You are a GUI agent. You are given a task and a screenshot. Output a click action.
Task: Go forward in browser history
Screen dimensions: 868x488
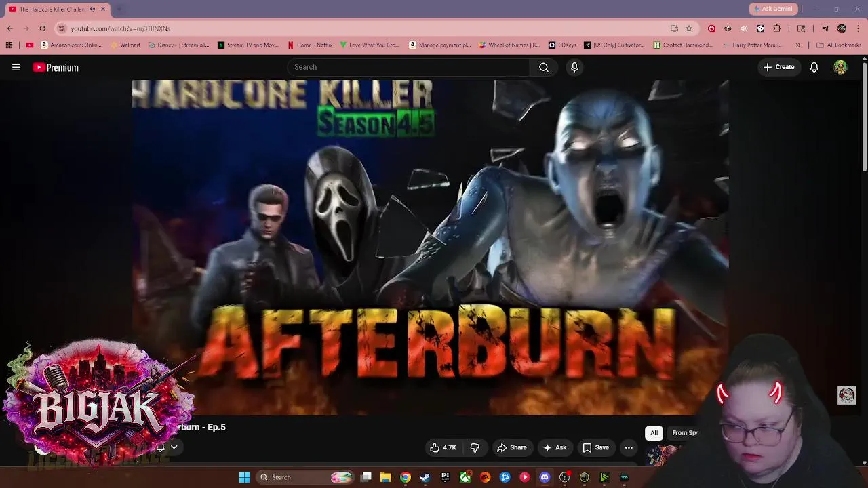click(26, 28)
